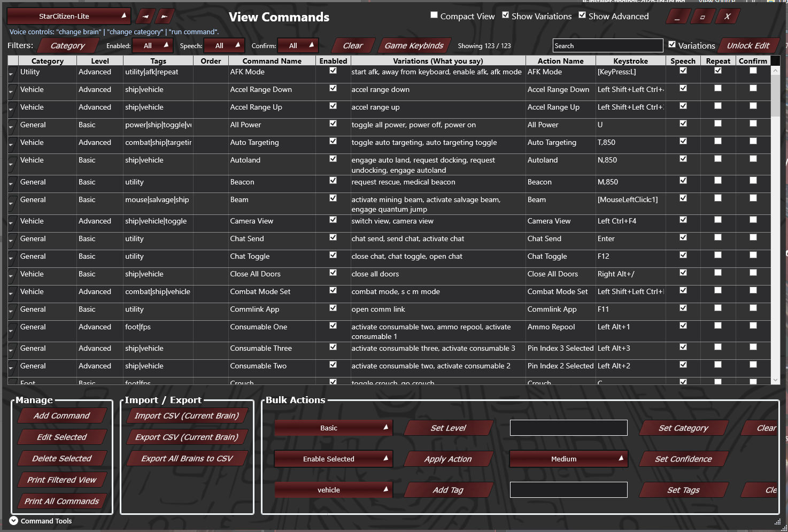
Task: Uncheck Repeat checkbox in AFK Mode row
Action: (718, 71)
